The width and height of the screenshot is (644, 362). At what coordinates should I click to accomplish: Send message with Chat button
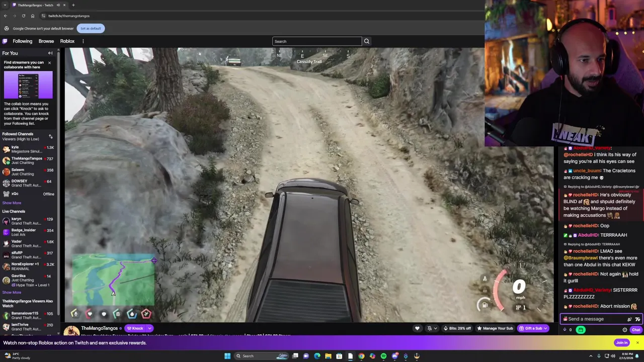(x=636, y=330)
